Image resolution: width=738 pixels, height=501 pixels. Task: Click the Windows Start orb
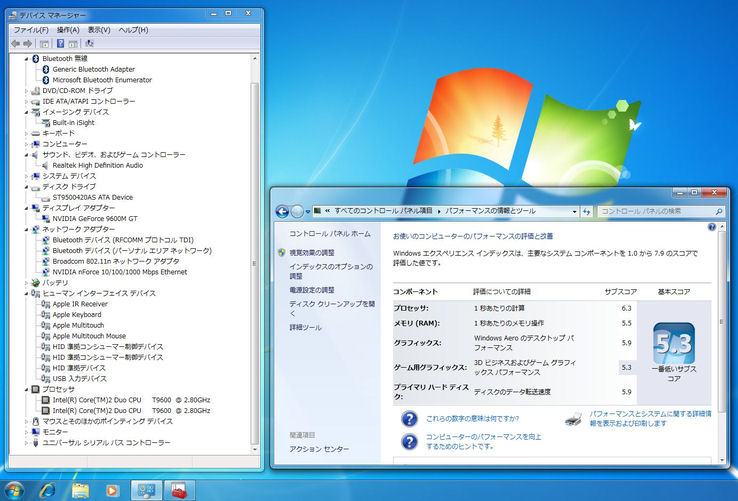point(14,490)
